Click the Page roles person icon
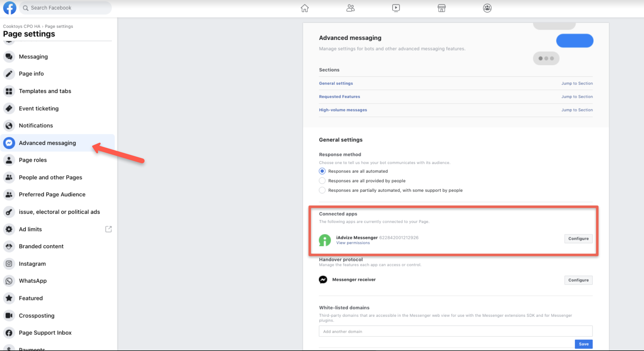This screenshot has width=644, height=351. click(x=9, y=160)
